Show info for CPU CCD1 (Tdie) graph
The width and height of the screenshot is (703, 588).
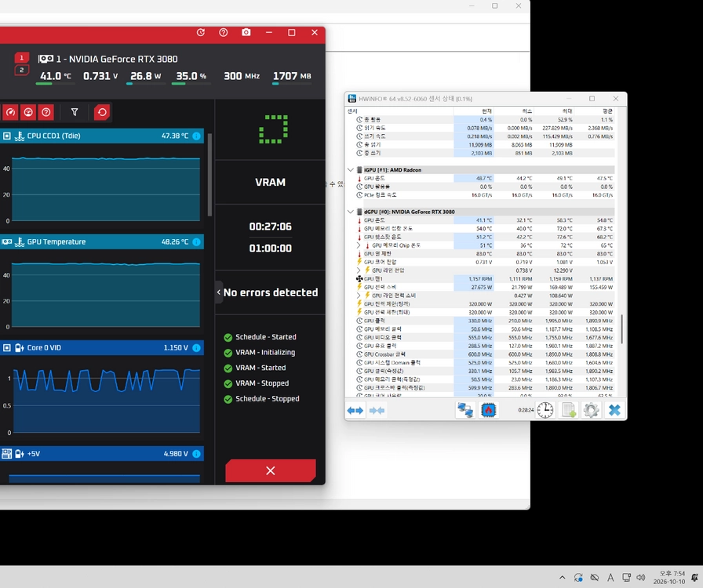196,136
